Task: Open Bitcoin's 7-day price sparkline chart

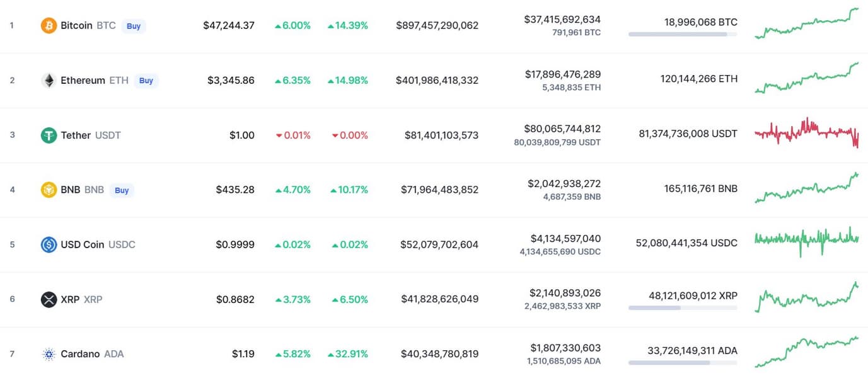Action: (x=806, y=24)
